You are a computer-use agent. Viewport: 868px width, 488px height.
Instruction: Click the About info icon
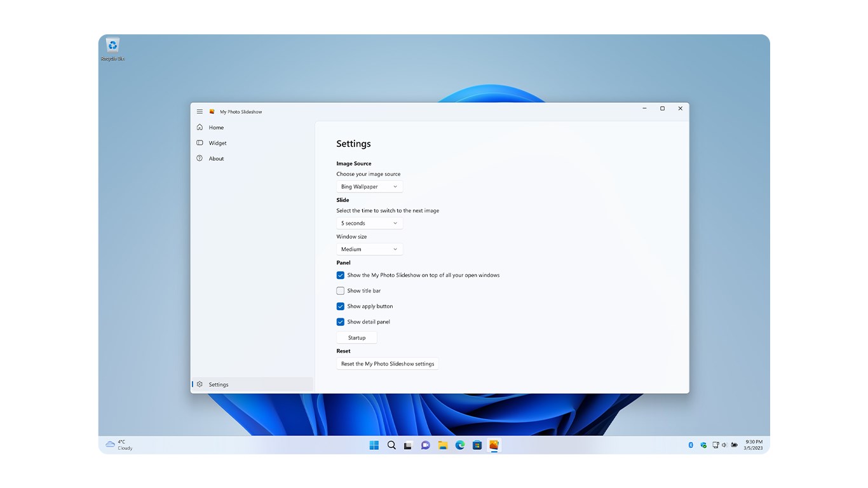click(x=200, y=158)
